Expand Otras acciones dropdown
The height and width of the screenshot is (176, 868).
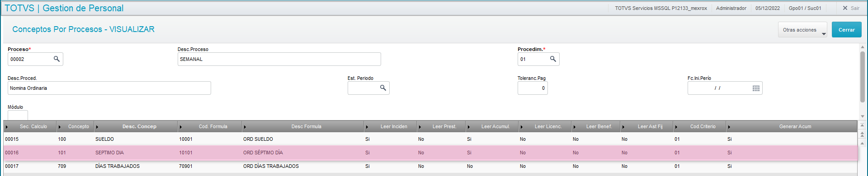point(802,30)
